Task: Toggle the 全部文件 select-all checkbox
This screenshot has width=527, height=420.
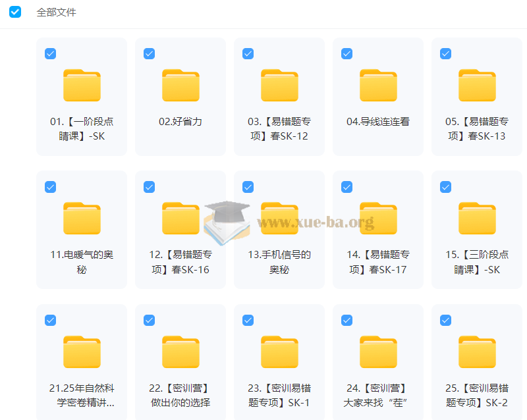Action: point(15,12)
